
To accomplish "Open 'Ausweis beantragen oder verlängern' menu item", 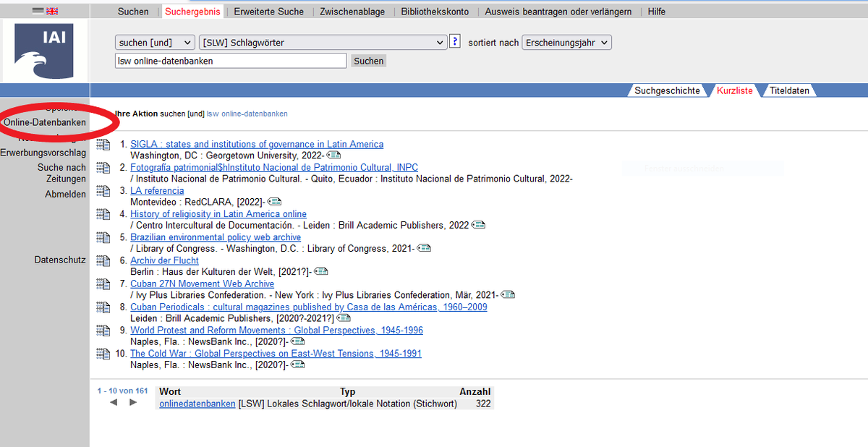I will point(558,12).
